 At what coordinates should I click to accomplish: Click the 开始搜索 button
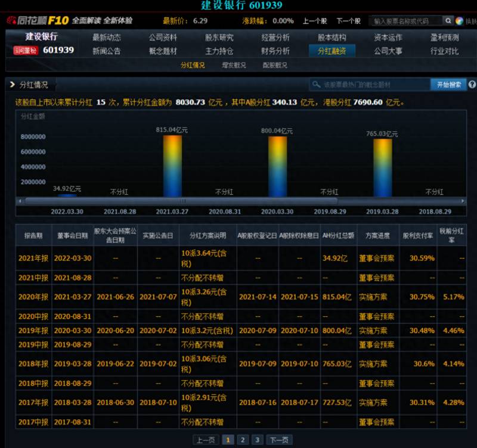[x=449, y=85]
